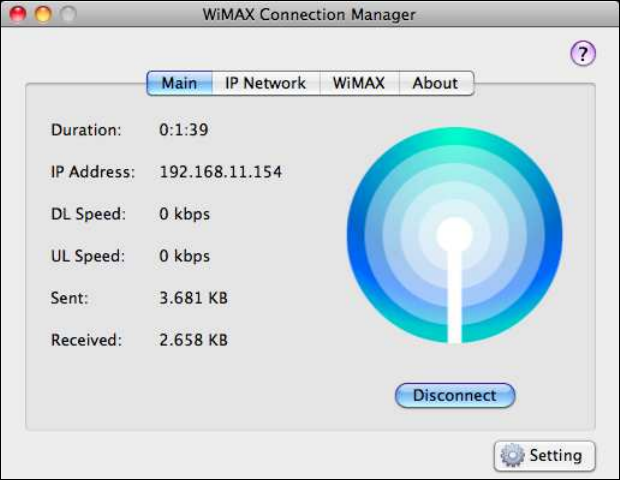Viewport: 620px width, 480px height.
Task: Click the WiMAX Connection Manager window title
Action: tap(309, 15)
